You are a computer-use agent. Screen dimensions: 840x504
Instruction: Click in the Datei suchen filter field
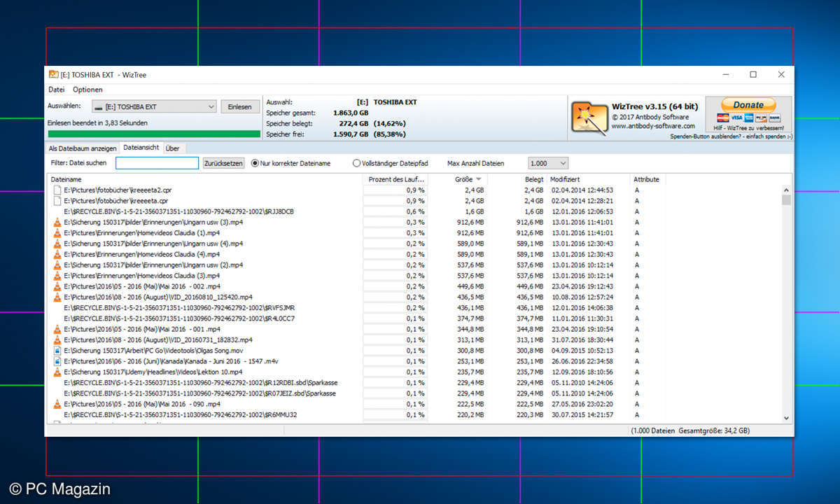pos(157,163)
